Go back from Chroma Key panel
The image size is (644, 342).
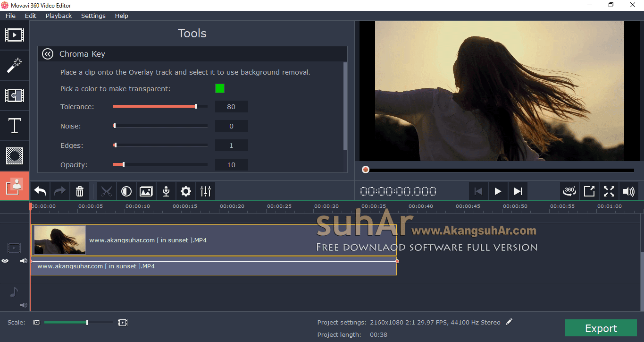pos(48,54)
